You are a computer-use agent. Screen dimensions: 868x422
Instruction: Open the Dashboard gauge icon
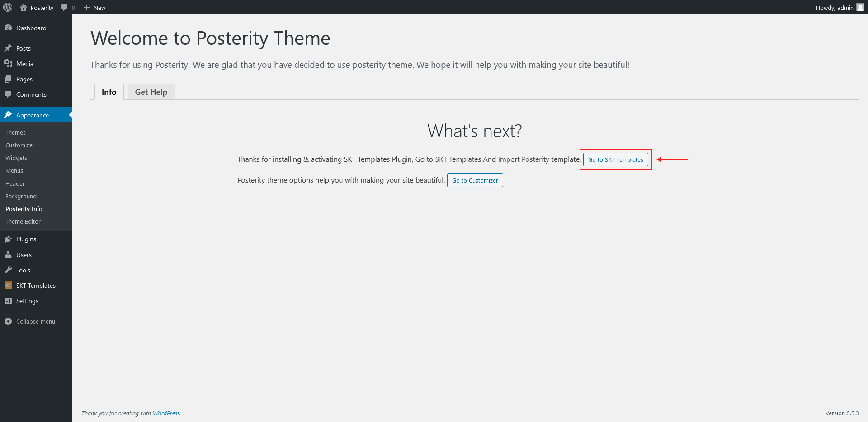point(8,28)
